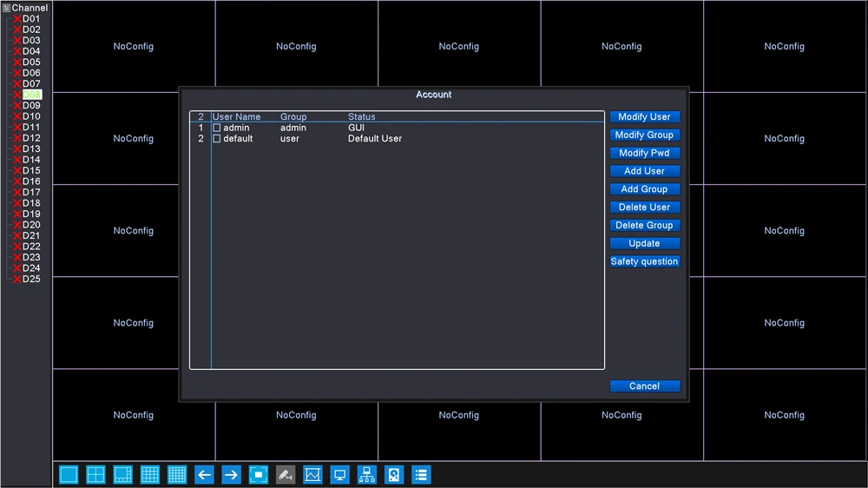Select channel D14 in the tree
The width and height of the screenshot is (868, 488).
[31, 160]
